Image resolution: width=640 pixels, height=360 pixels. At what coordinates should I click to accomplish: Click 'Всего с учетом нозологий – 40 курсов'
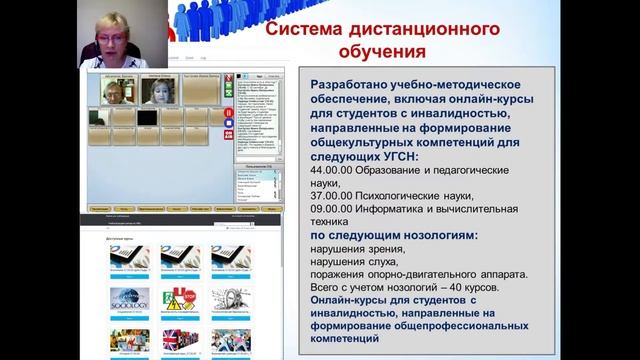point(404,287)
